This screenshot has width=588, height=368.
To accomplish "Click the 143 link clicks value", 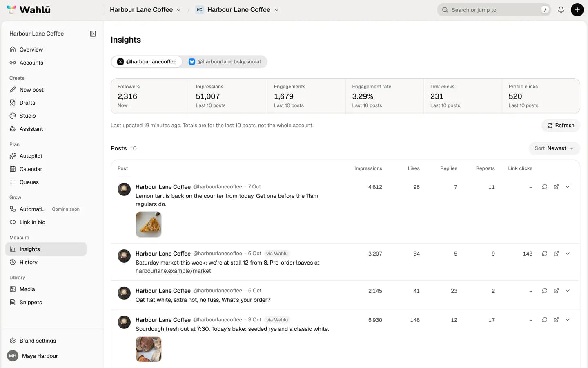I will [528, 254].
